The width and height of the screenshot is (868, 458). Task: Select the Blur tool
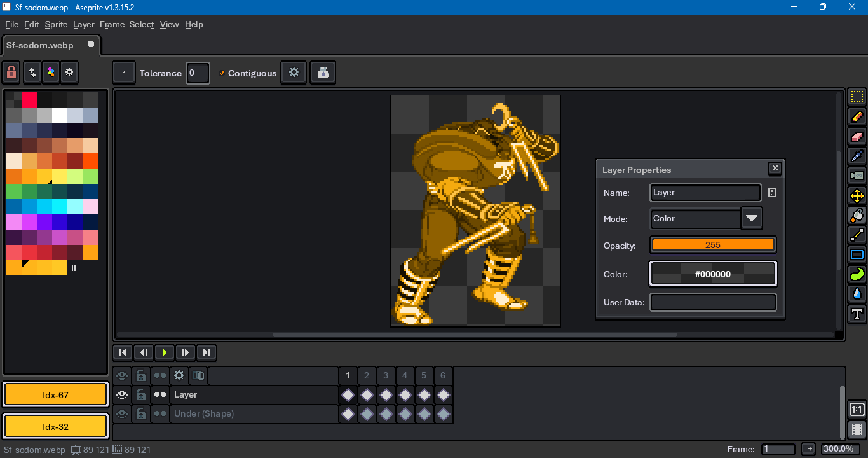(857, 294)
